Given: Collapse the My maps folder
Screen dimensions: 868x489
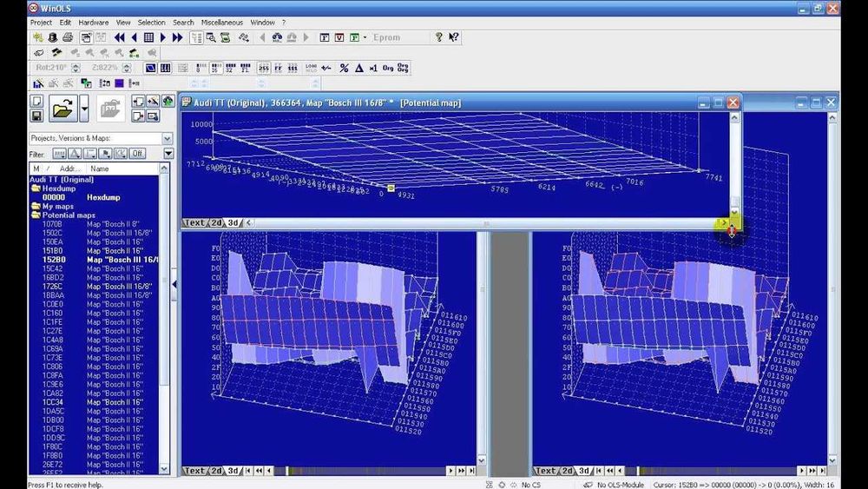Looking at the screenshot, I should click(x=36, y=206).
